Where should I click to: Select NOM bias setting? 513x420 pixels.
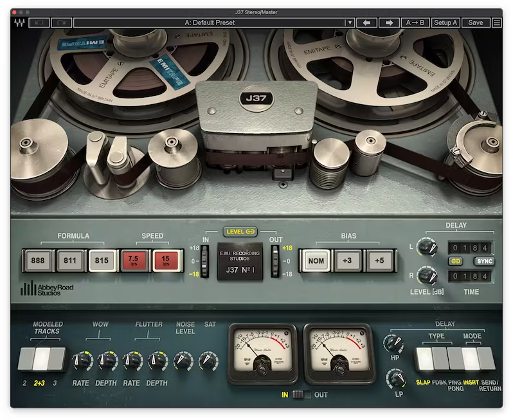pyautogui.click(x=316, y=260)
